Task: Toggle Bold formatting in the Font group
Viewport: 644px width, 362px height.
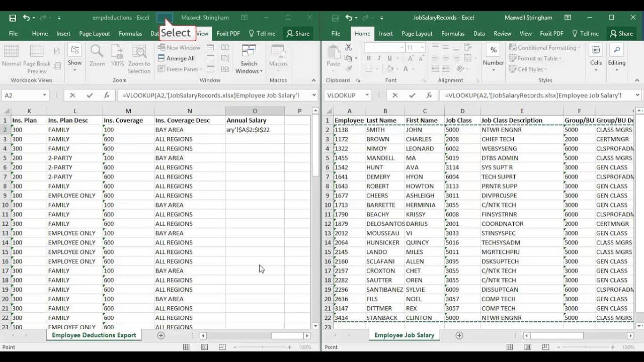Action: (369, 58)
